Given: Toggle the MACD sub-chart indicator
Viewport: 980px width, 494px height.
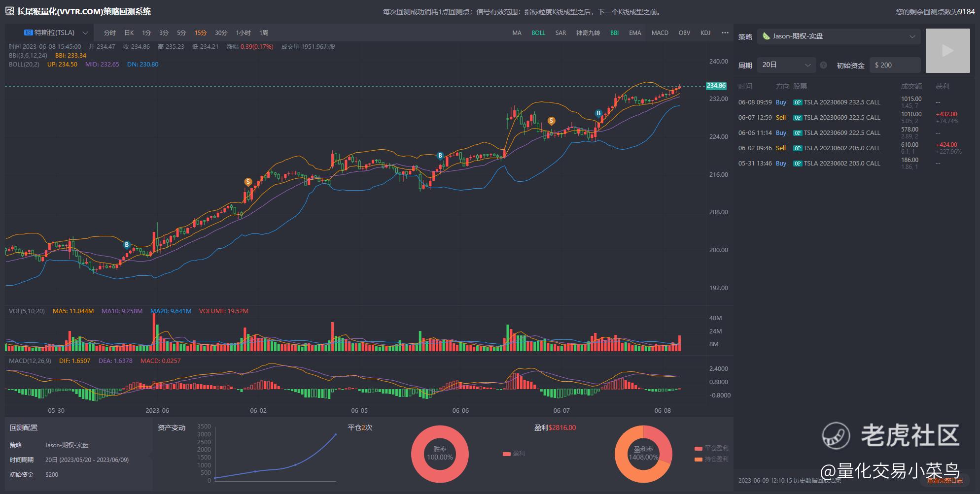Looking at the screenshot, I should 660,33.
